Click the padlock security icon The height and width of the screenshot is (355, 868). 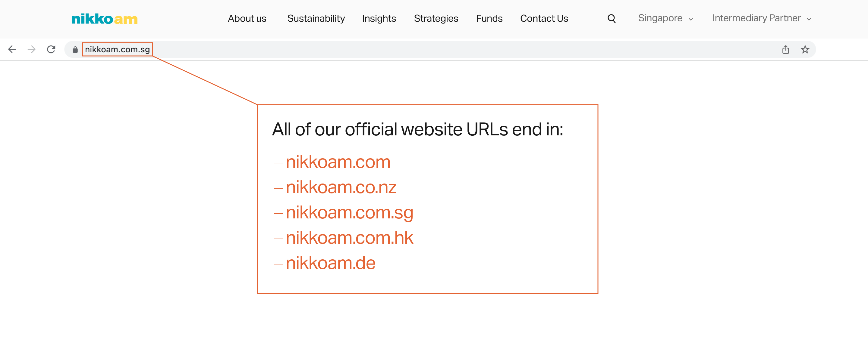[75, 50]
